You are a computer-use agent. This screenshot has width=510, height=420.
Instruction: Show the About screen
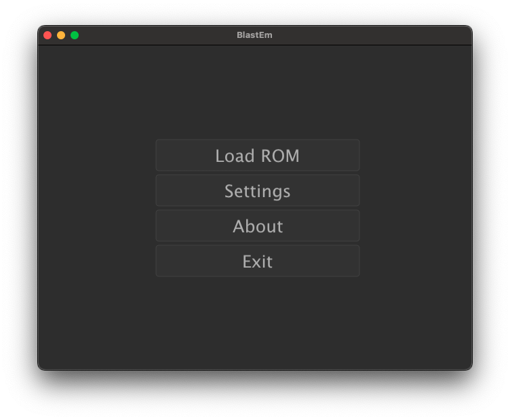pos(257,226)
